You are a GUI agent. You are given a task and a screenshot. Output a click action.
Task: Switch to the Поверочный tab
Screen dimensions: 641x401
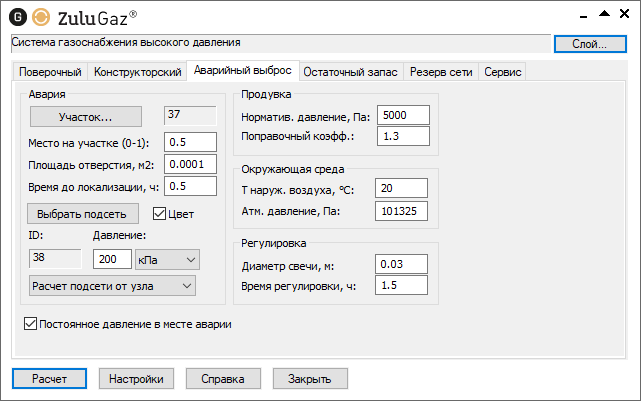pyautogui.click(x=50, y=72)
